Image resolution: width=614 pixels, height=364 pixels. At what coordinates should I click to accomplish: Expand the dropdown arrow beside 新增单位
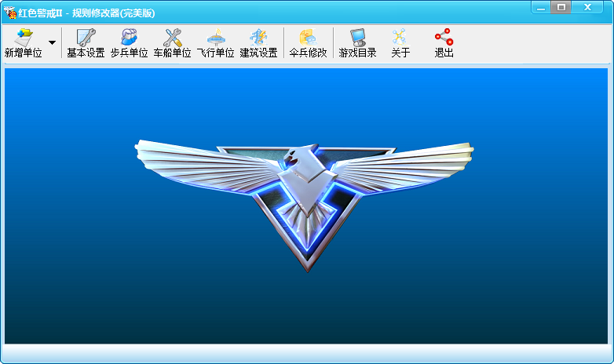coord(52,42)
